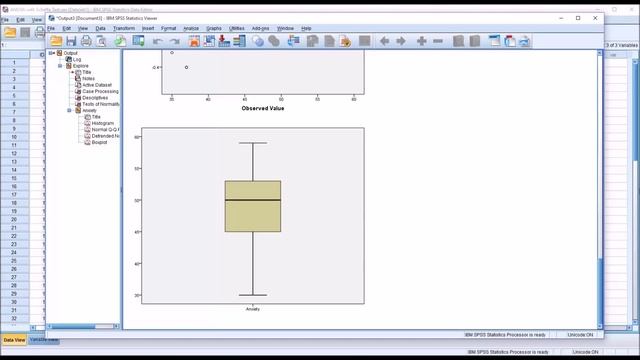Click the Recall recently used dialogs icon
640x360 pixels.
pyautogui.click(x=138, y=41)
